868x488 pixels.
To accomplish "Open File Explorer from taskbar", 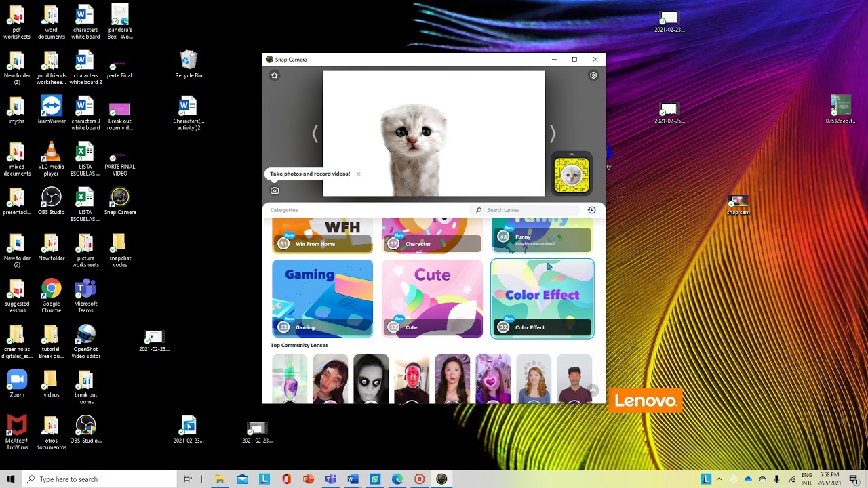I will [x=220, y=479].
